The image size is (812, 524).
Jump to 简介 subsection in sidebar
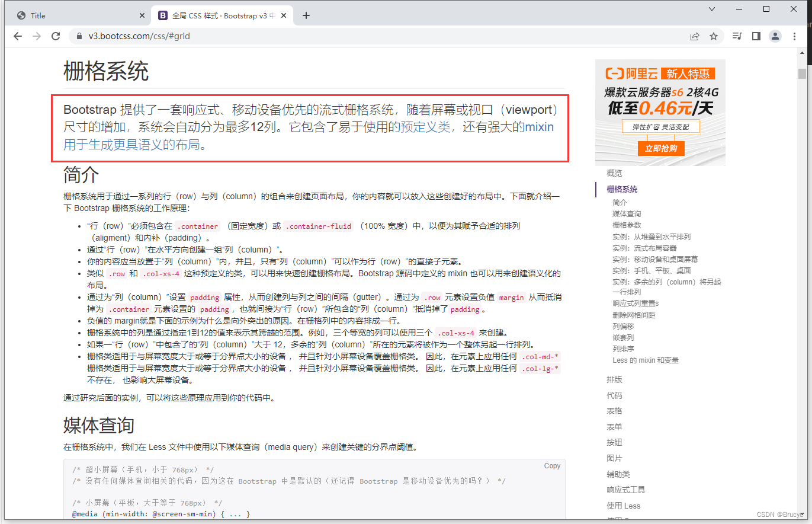coord(620,203)
